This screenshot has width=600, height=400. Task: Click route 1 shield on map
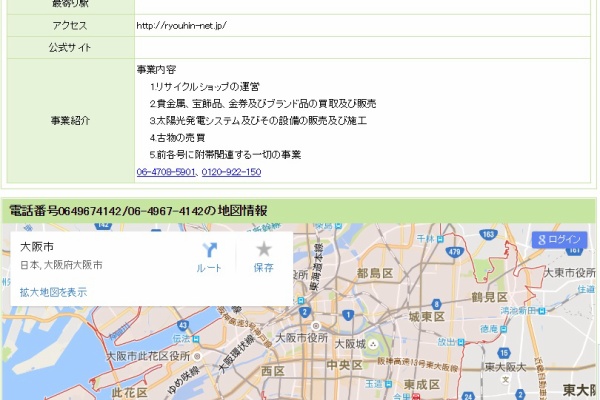pyautogui.click(x=348, y=315)
